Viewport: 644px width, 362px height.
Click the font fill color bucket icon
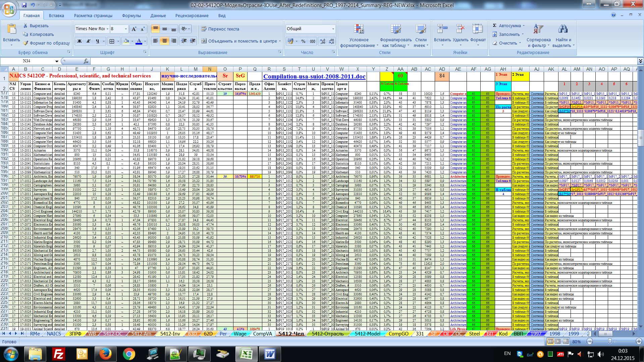click(126, 41)
